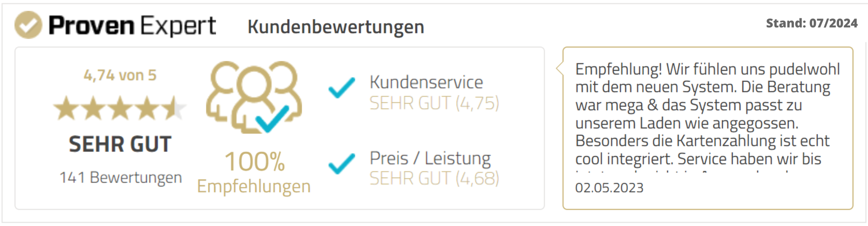Click the 100% recommendation figure
Screen dimensions: 868x226
point(255,161)
